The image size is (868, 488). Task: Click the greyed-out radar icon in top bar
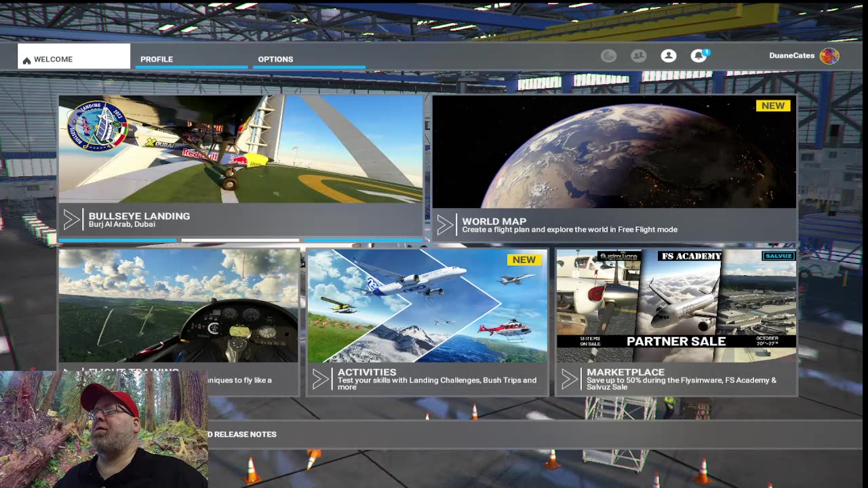609,56
